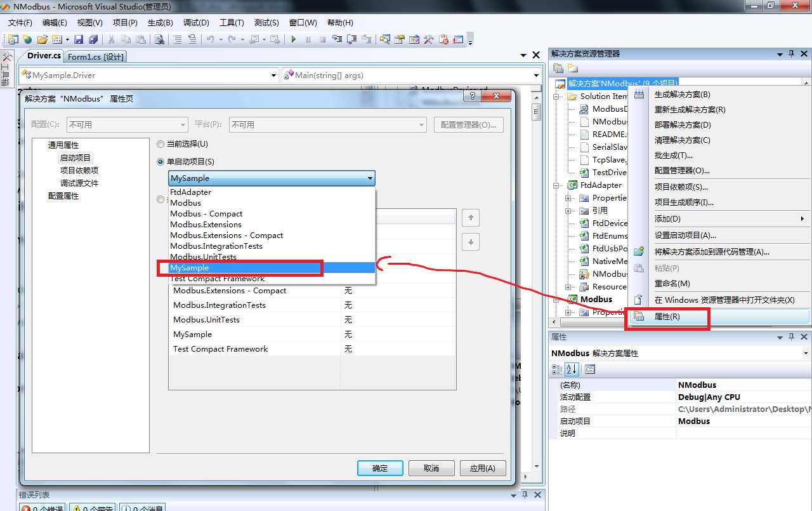The height and width of the screenshot is (511, 812).
Task: Collapse the bold Modbus project node
Action: pos(556,300)
